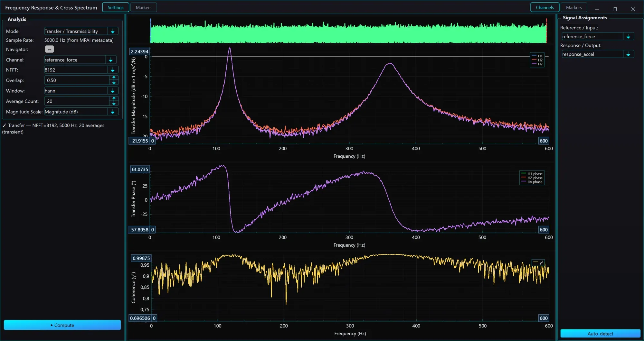The image size is (644, 341).
Task: Open the Window hann dropdown
Action: tap(113, 91)
